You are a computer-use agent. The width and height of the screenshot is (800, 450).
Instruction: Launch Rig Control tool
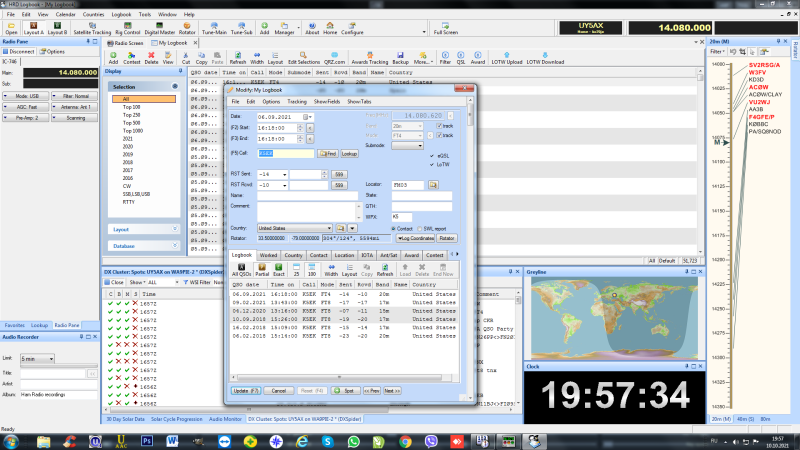pyautogui.click(x=128, y=28)
